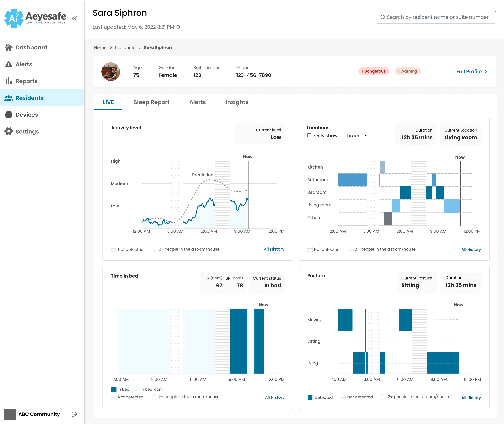Click the Detected legend swatch in Posture

pos(310,397)
